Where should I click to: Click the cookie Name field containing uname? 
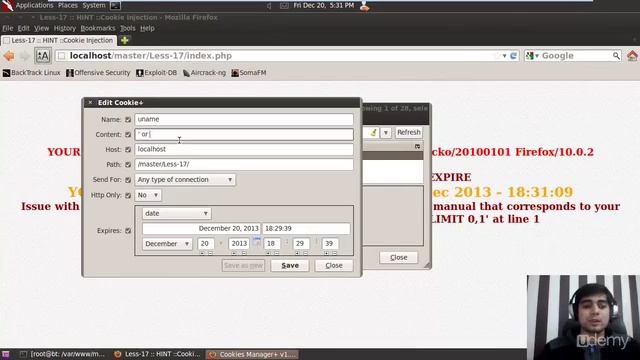(244, 120)
